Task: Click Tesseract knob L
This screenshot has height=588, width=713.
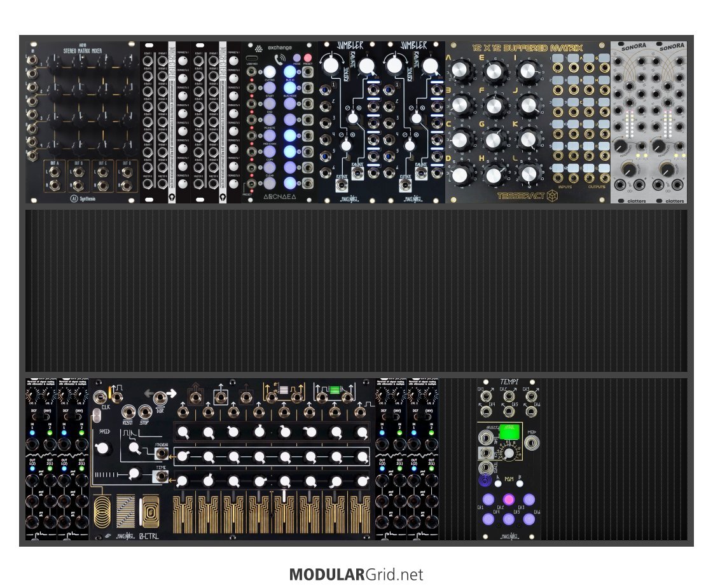Action: pos(529,173)
